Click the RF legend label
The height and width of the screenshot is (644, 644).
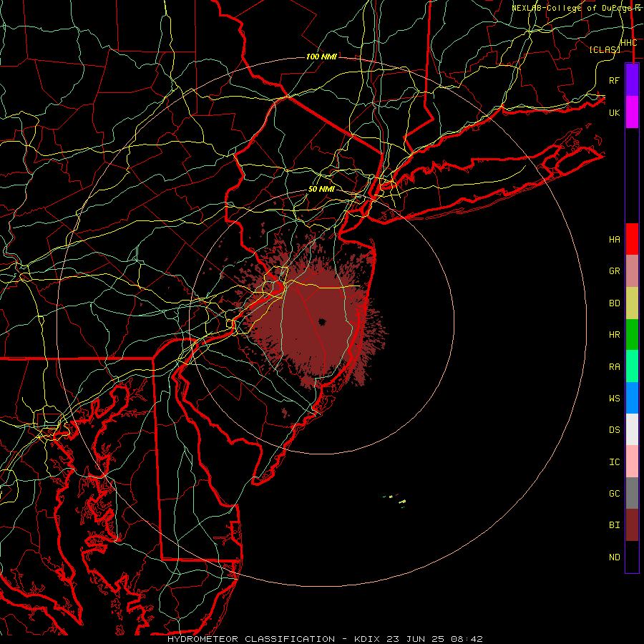point(615,80)
